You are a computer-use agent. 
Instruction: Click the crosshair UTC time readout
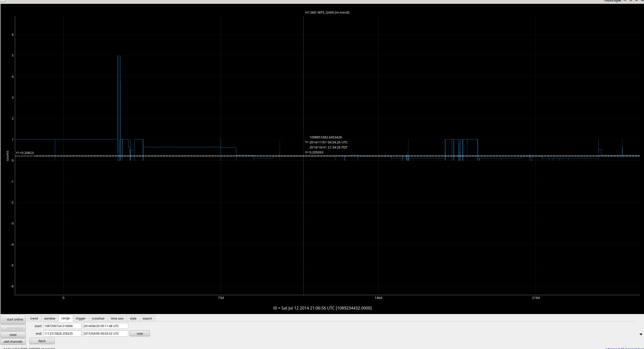pos(328,142)
